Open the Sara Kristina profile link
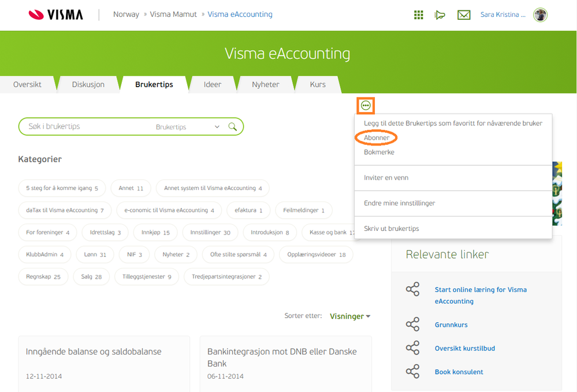The image size is (577, 392). point(502,14)
